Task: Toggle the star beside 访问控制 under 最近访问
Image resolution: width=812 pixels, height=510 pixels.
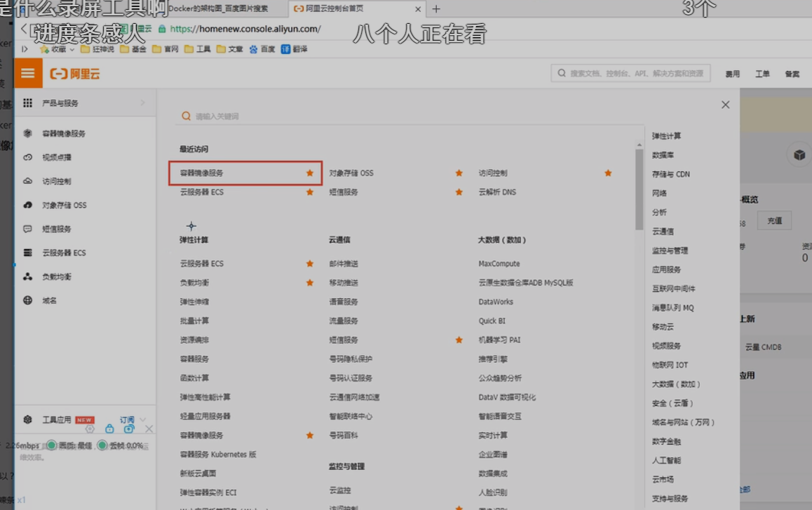Action: [608, 173]
